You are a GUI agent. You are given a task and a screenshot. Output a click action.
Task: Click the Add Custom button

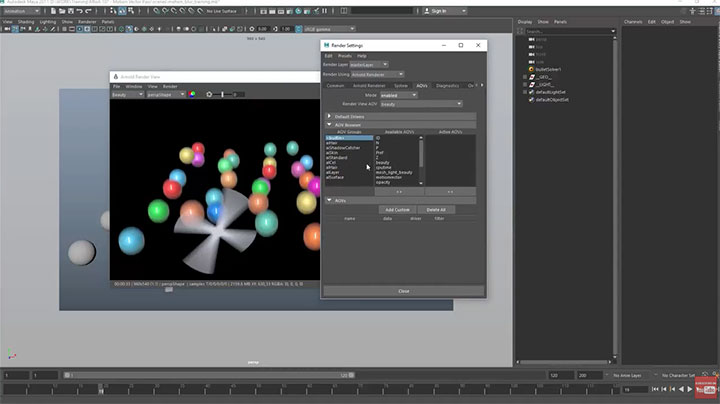(396, 209)
